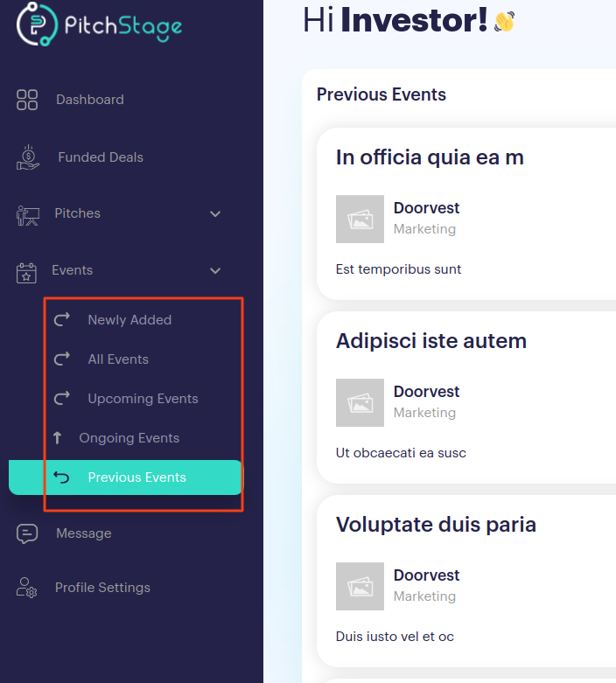Open the Funded Deals page
The height and width of the screenshot is (683, 616).
pos(101,157)
